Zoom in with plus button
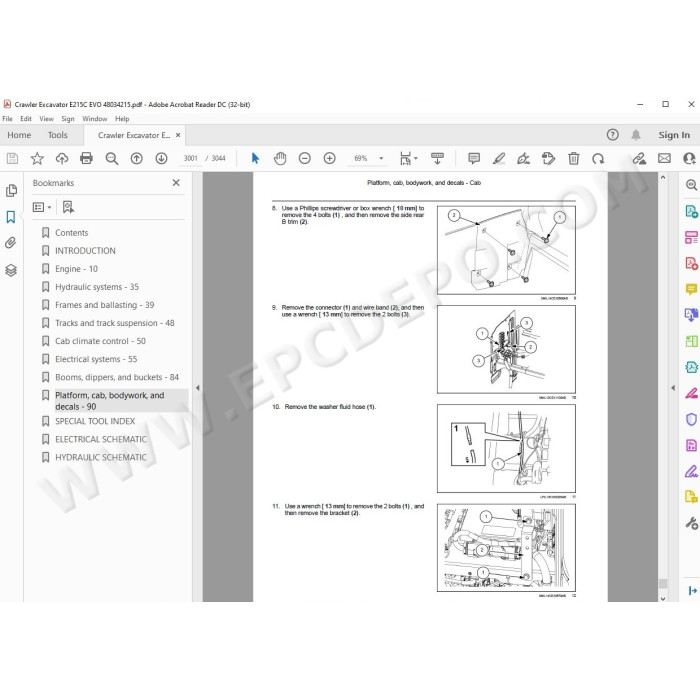The height and width of the screenshot is (700, 700). [x=329, y=158]
